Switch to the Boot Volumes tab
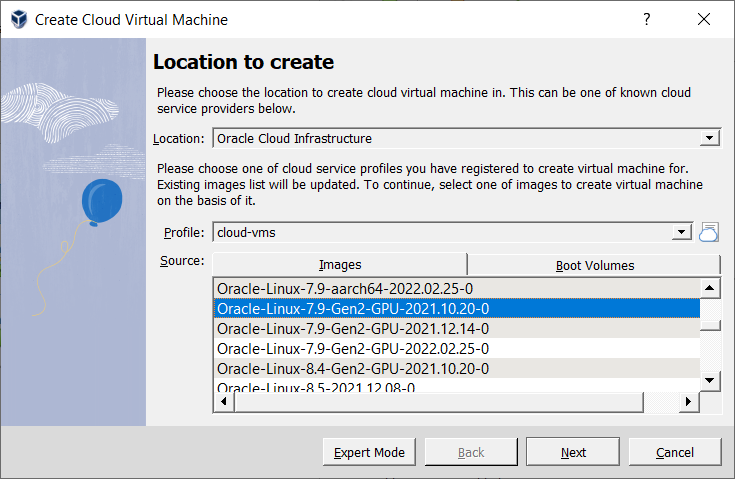Image resolution: width=735 pixels, height=479 pixels. (594, 265)
